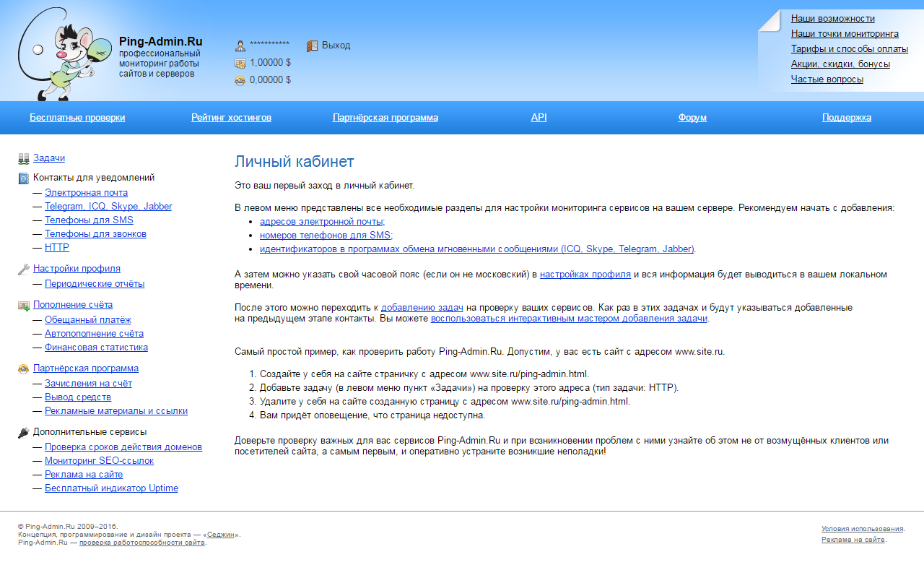Screen dimensions: 924x578
Task: Open Партнёрская программа in the blue navigation bar
Action: click(x=385, y=118)
